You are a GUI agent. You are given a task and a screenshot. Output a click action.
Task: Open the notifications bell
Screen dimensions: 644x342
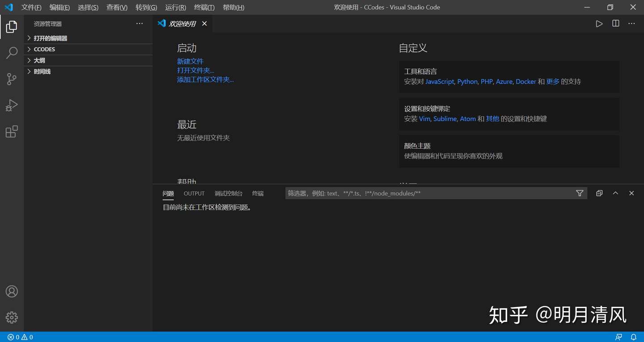[x=634, y=337]
